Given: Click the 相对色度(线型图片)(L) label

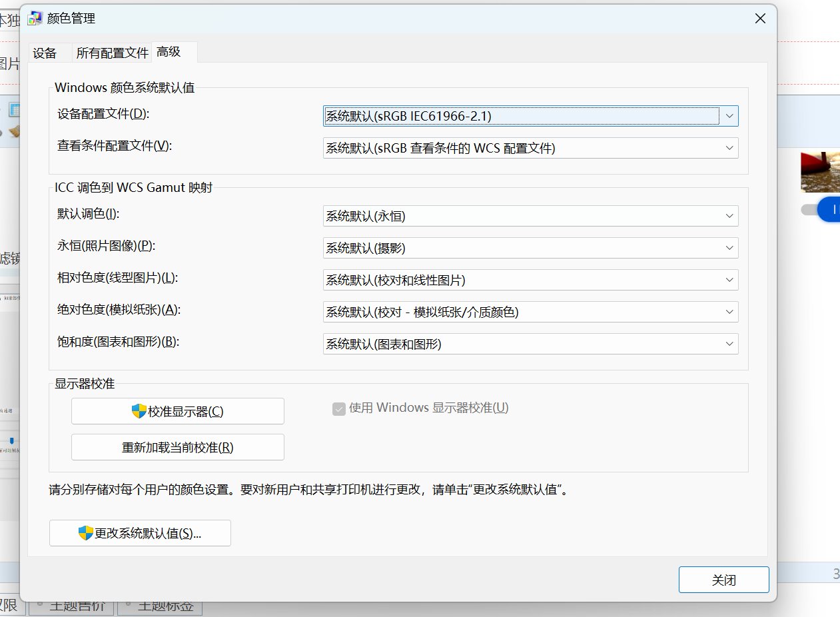Looking at the screenshot, I should [x=117, y=278].
